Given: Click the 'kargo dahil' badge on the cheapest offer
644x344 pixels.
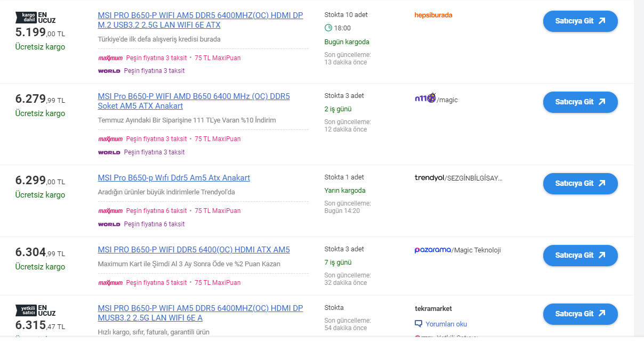Looking at the screenshot, I should point(25,18).
